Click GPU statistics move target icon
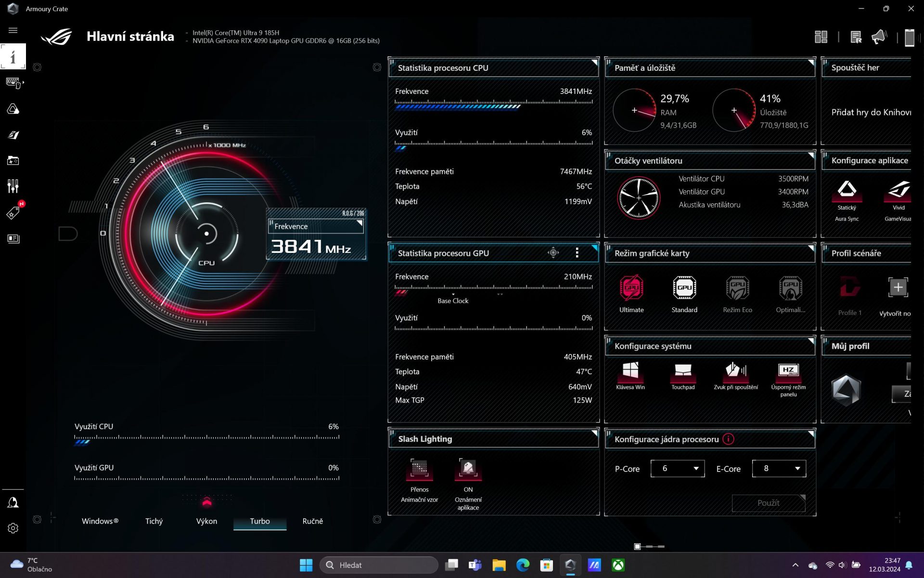The image size is (924, 578). click(x=553, y=253)
